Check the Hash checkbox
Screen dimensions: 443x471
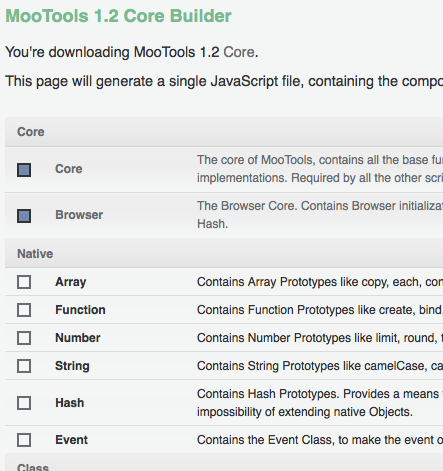coord(24,403)
